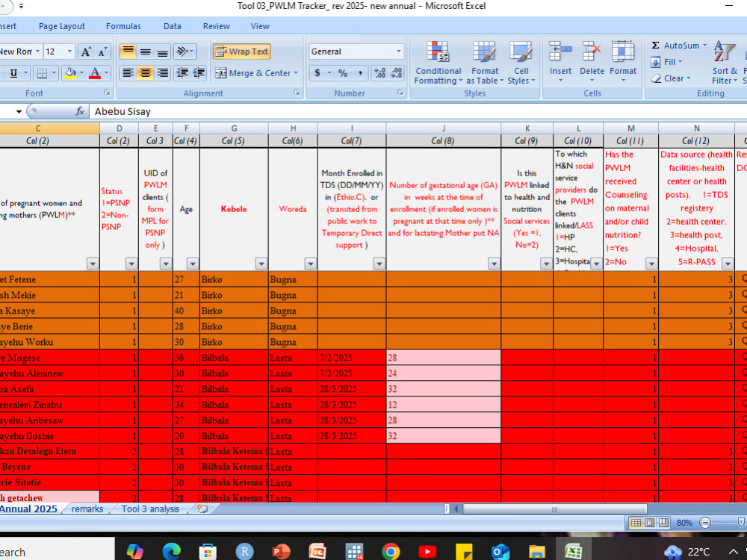The image size is (747, 560).
Task: Click zoom out minus button
Action: pos(705,523)
